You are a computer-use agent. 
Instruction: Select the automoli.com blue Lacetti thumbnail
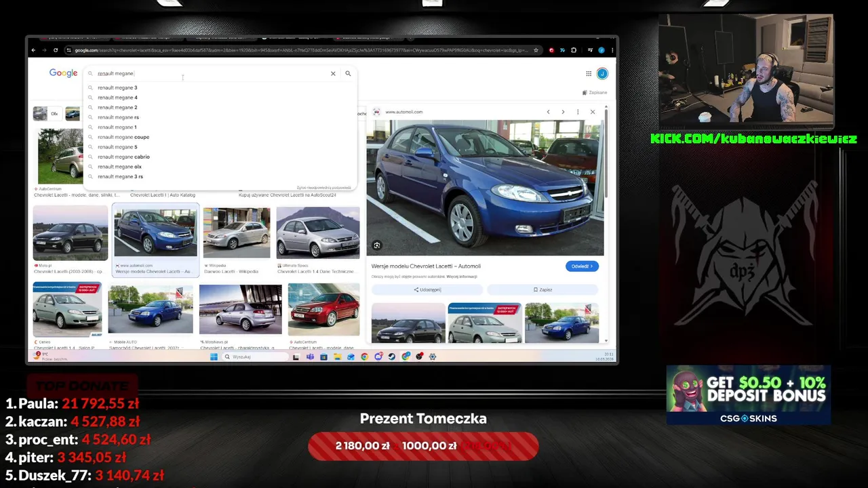click(155, 232)
